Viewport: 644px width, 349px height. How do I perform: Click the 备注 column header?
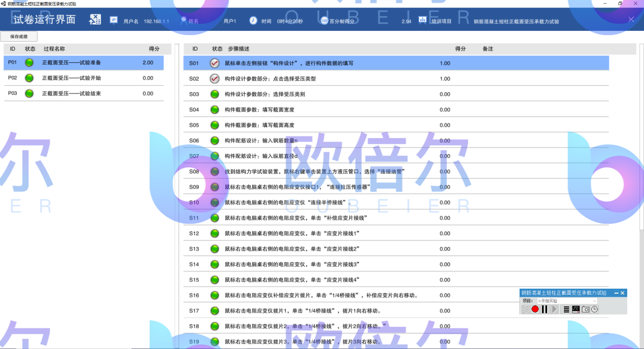click(x=488, y=49)
